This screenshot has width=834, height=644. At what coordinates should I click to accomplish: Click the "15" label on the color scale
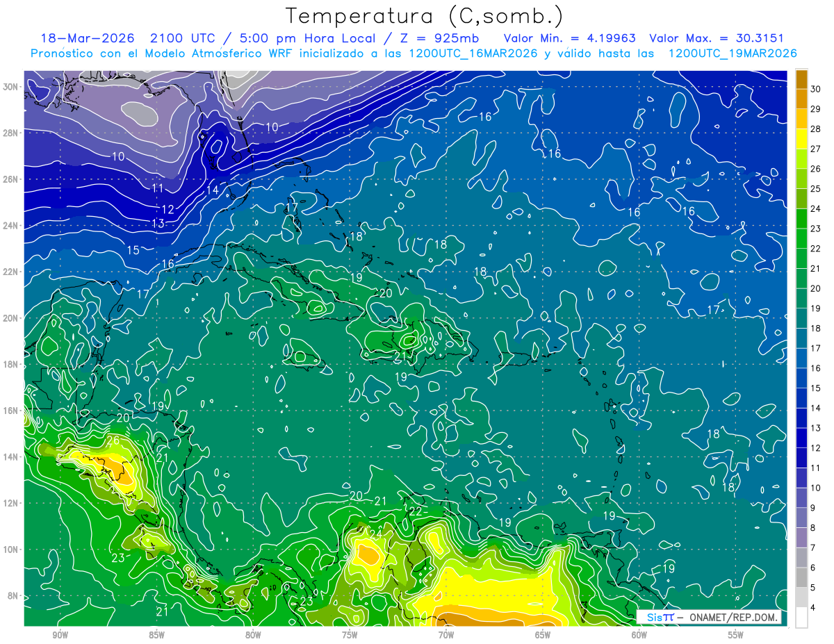coord(816,388)
